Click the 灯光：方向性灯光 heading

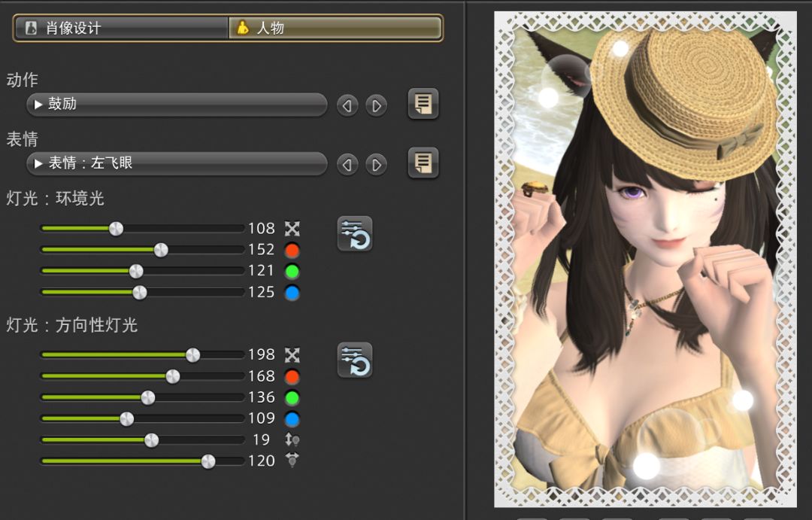72,325
